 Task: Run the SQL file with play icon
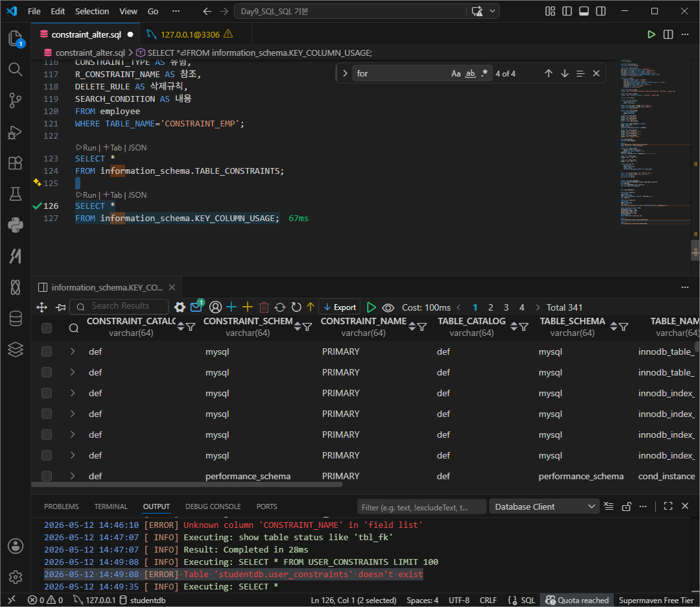tap(651, 34)
